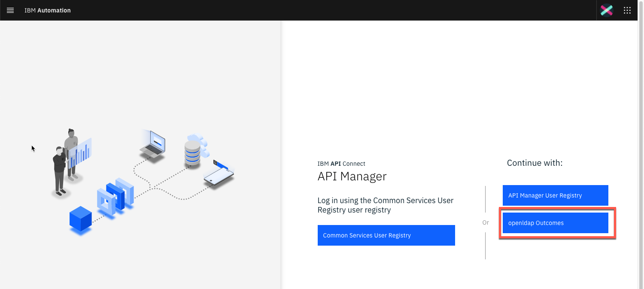Log in with Common Services User Registry
The image size is (644, 289).
386,235
